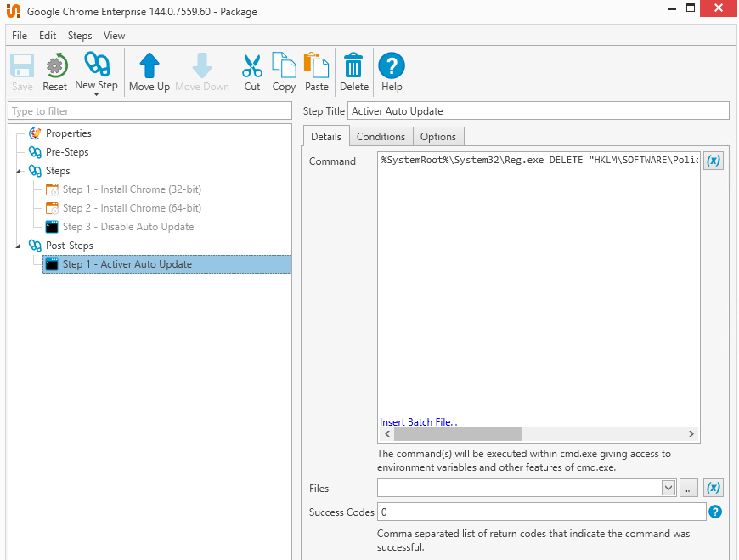Click the New Step footprints icon
The width and height of the screenshot is (739, 560).
97,64
